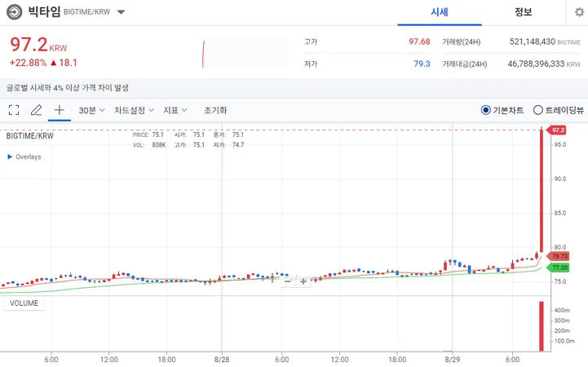Click the +22.88% change percentage
This screenshot has height=367, width=588.
(x=28, y=63)
